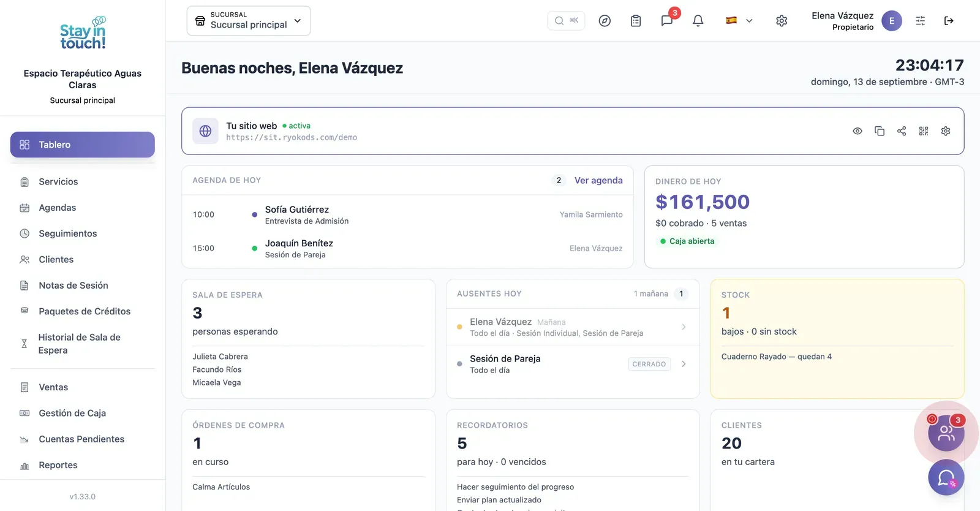Share the website link
Image resolution: width=980 pixels, height=511 pixels.
[x=902, y=131]
